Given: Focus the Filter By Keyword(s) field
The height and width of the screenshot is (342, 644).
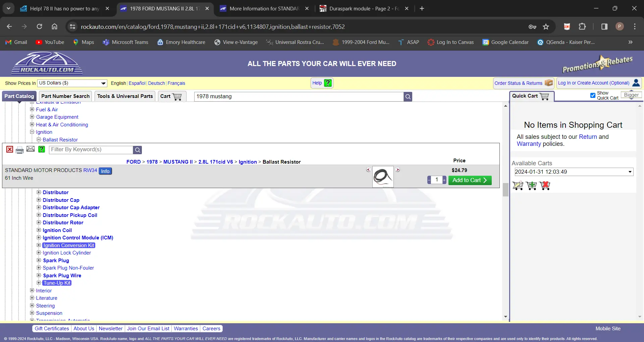Looking at the screenshot, I should point(91,150).
